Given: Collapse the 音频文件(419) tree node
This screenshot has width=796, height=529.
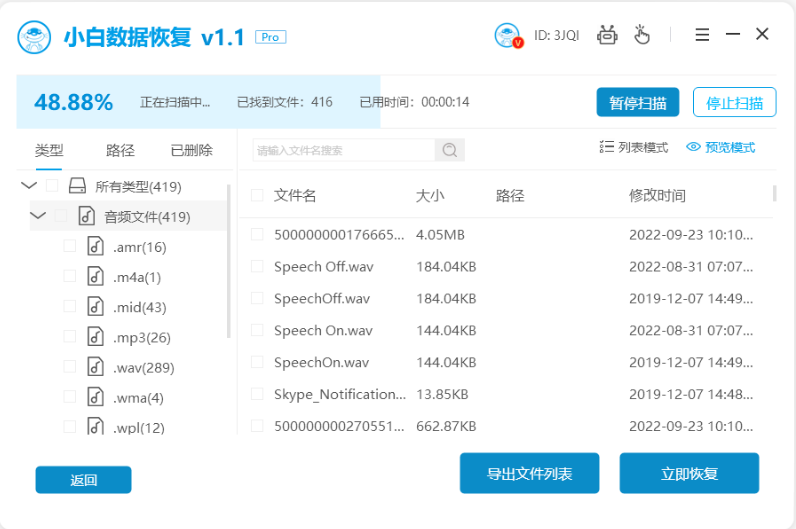Looking at the screenshot, I should pyautogui.click(x=38, y=216).
